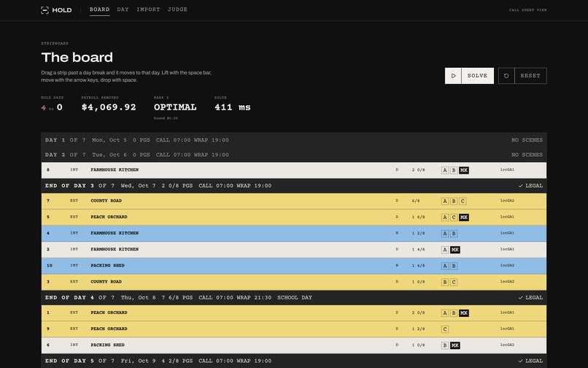Viewport: 588px width, 368px height.
Task: Click cast chip MK on scene 2
Action: [x=455, y=250]
